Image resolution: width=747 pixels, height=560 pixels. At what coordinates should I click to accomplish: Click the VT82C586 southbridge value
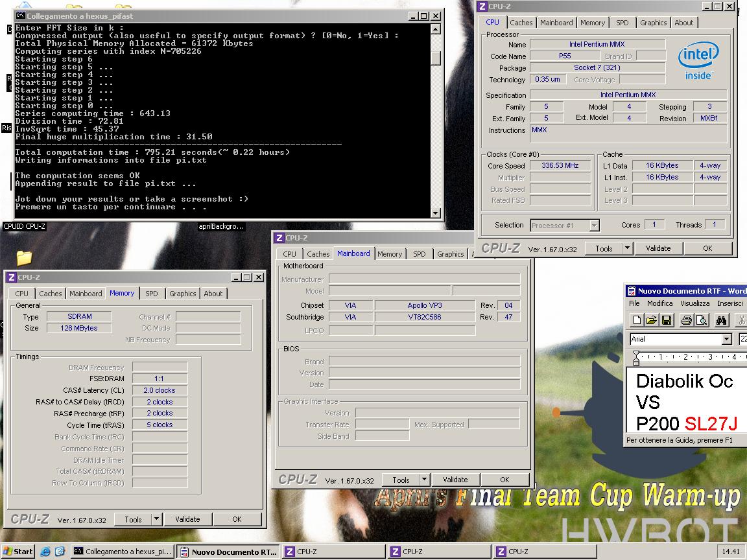[x=425, y=317]
